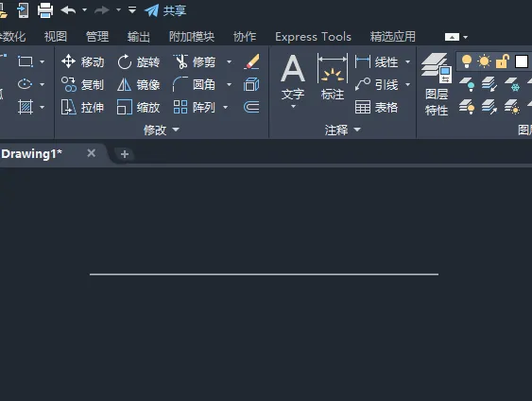Expand the 修改 panel flyout

[162, 130]
